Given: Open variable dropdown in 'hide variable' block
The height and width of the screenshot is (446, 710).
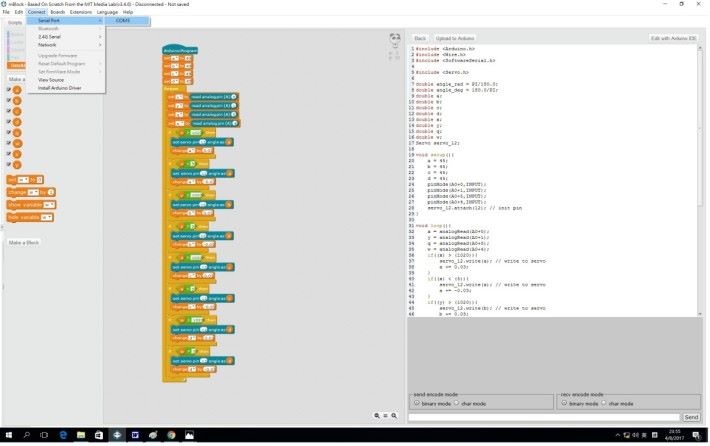Looking at the screenshot, I should 47,218.
